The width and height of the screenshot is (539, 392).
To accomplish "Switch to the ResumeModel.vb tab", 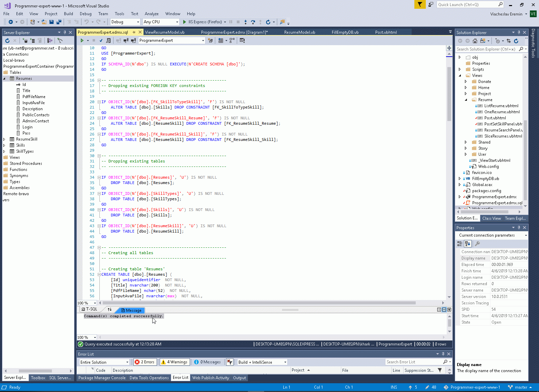I will click(x=300, y=32).
